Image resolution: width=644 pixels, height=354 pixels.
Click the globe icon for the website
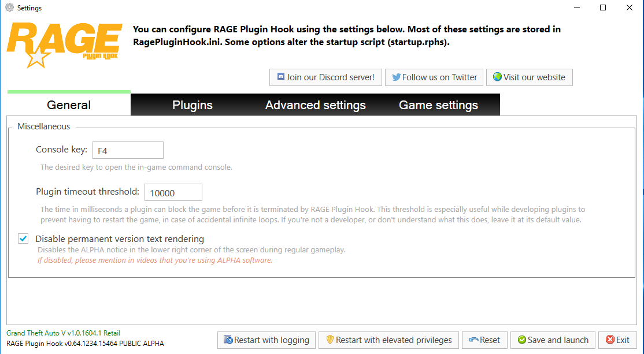point(497,77)
